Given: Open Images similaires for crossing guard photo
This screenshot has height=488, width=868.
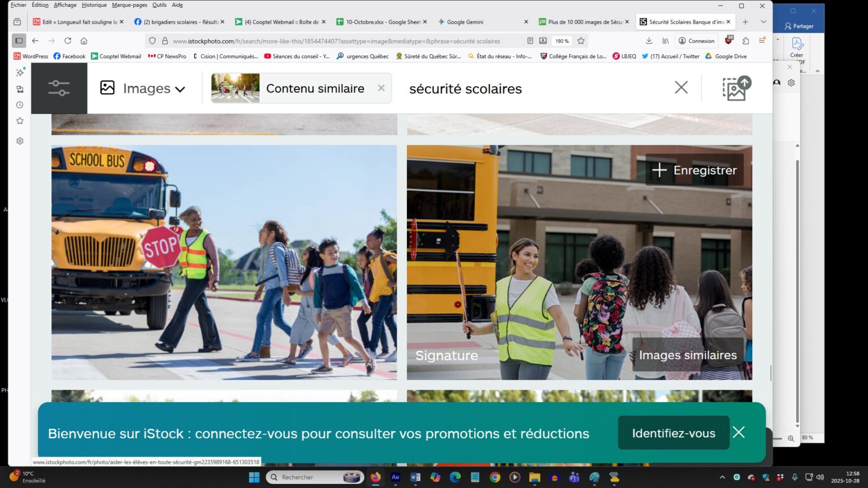Looking at the screenshot, I should pos(688,355).
